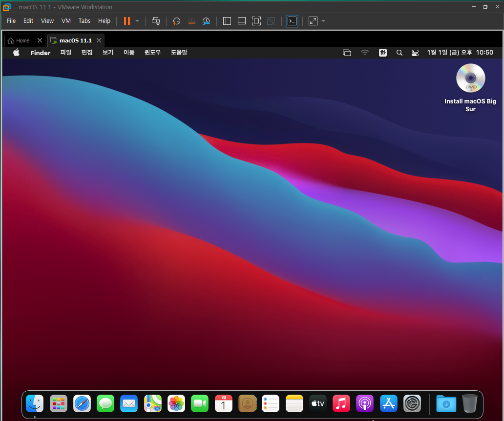504x421 pixels.
Task: Pause the virtual machine
Action: click(127, 21)
